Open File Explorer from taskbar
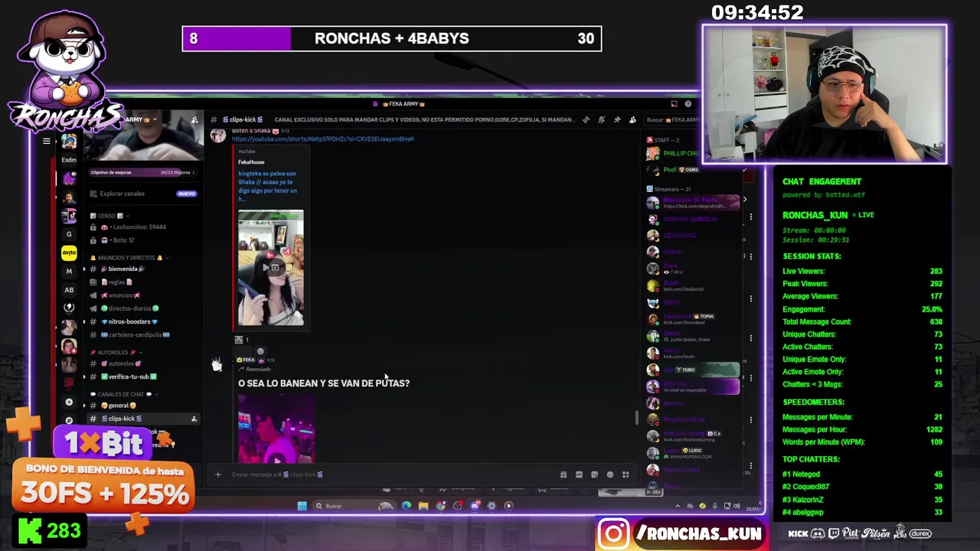This screenshot has height=551, width=980. pos(423,506)
